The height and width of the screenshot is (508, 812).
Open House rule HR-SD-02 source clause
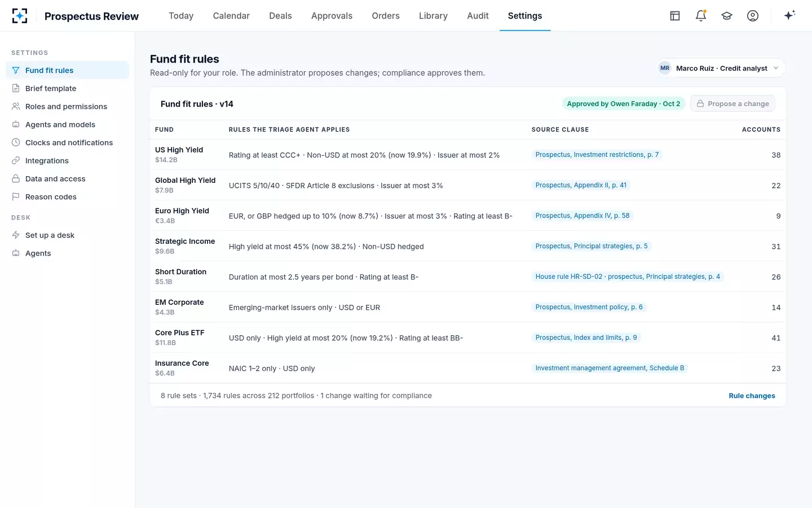click(628, 277)
